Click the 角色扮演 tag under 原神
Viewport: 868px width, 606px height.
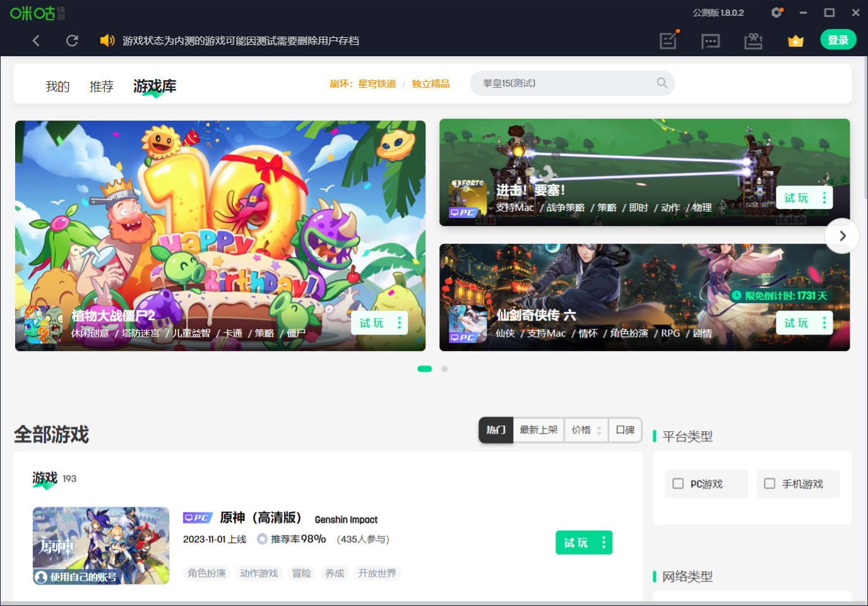click(206, 573)
